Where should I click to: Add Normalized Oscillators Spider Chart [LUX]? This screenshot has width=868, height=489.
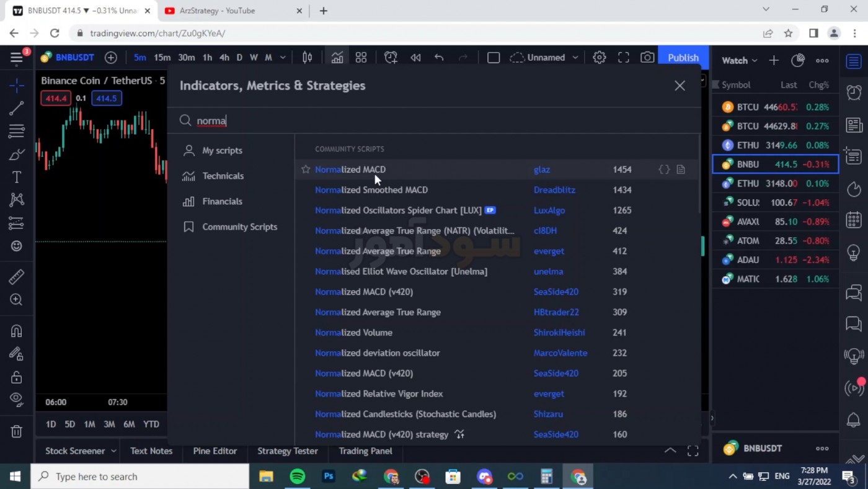coord(398,210)
